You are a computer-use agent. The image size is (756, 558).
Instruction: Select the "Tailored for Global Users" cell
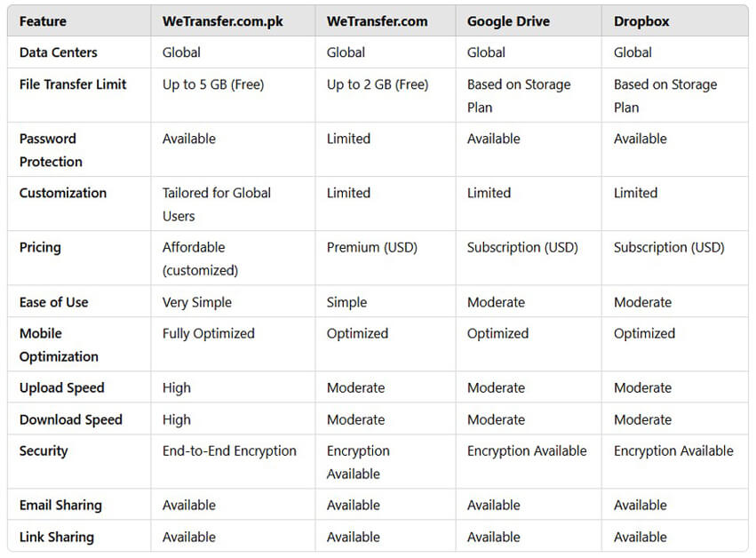coord(217,203)
